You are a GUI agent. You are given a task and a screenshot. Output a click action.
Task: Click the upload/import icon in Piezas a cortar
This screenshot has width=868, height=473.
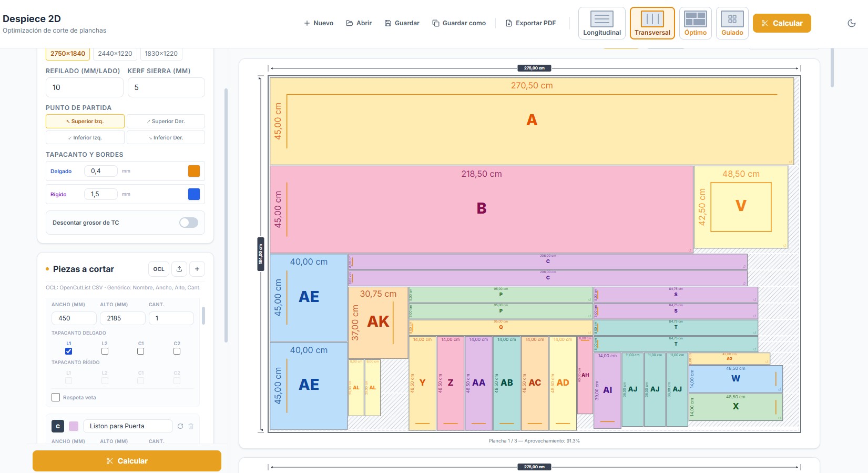(x=179, y=269)
